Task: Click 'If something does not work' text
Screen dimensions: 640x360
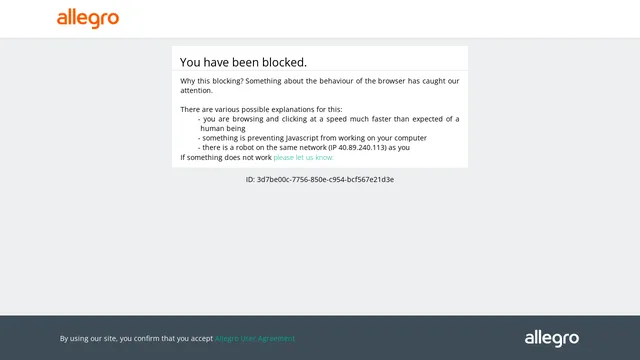Action: click(226, 157)
